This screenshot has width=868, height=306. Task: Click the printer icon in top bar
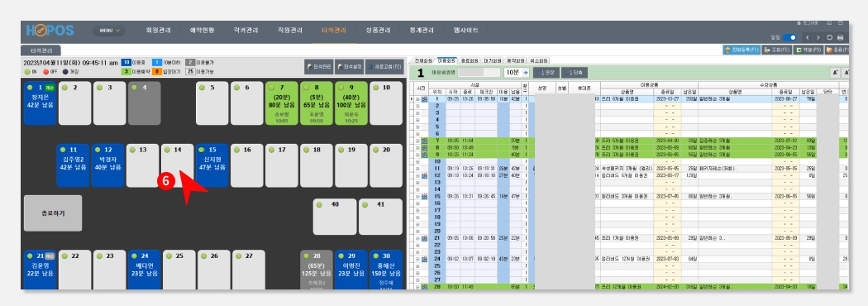pos(841,37)
